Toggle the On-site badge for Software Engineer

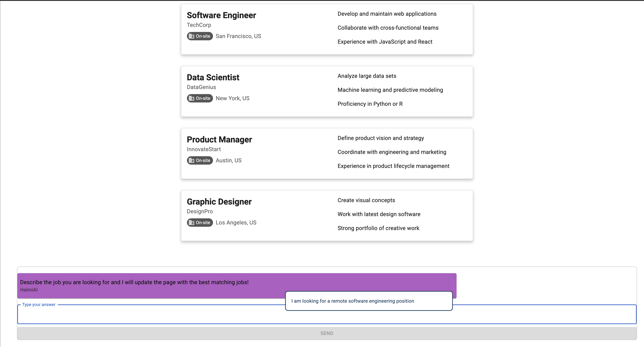pos(200,36)
